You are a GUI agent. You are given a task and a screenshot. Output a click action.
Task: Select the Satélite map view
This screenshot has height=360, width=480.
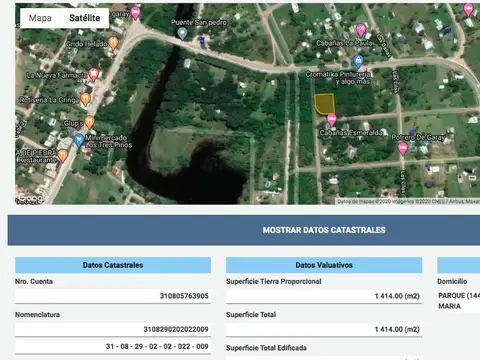(84, 18)
